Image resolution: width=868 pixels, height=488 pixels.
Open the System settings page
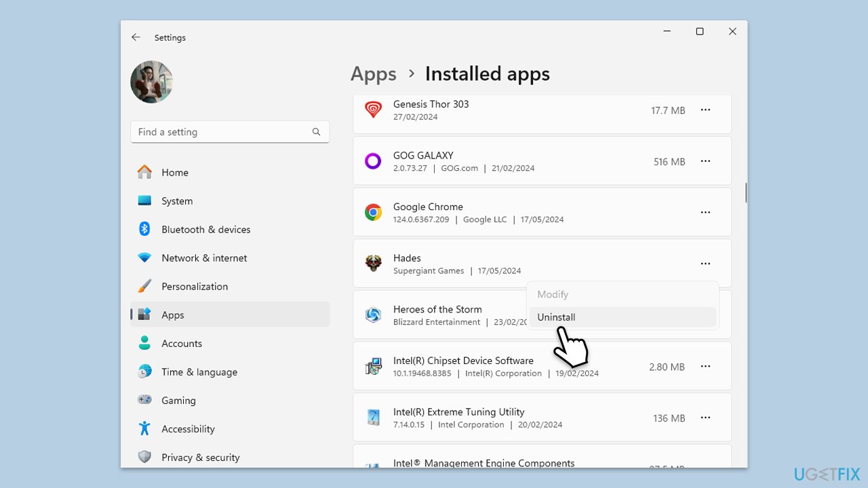coord(176,201)
